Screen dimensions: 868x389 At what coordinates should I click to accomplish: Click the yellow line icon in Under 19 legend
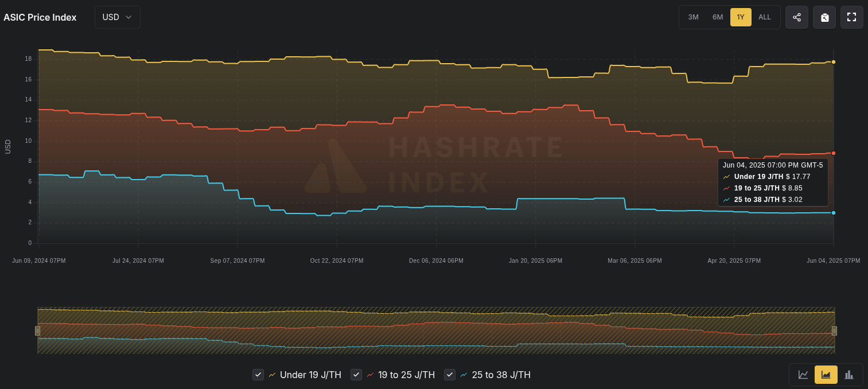click(272, 375)
